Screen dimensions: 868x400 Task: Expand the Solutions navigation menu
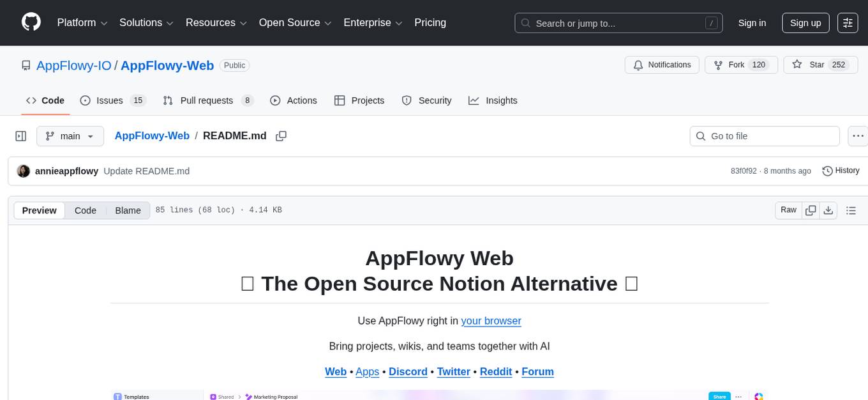point(146,22)
